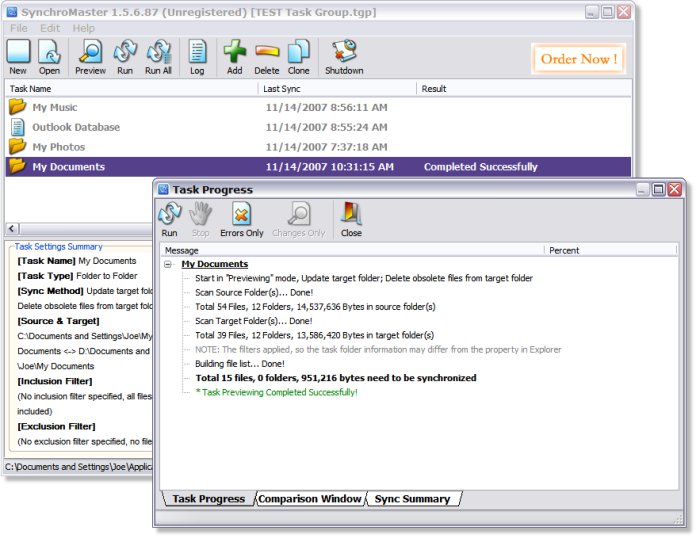Click the 11/14/2007 8:55:24 AM timestamp

[326, 127]
